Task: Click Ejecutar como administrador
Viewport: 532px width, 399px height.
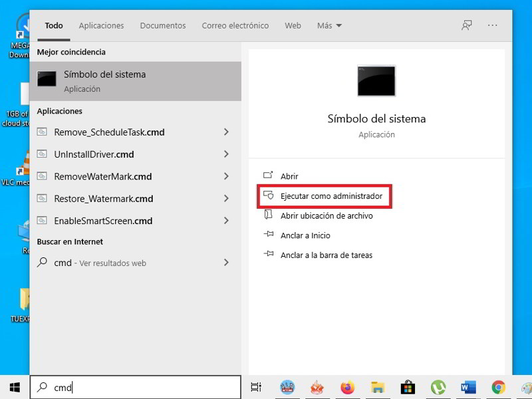Action: coord(331,196)
